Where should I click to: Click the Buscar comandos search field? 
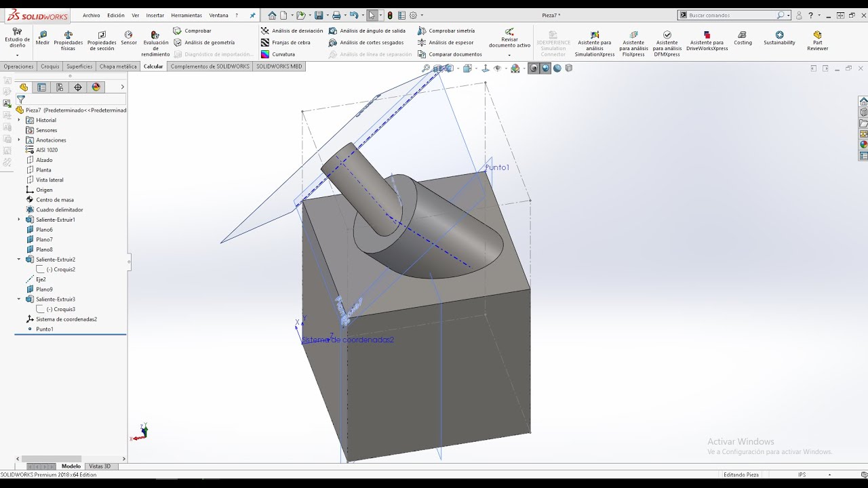[732, 15]
